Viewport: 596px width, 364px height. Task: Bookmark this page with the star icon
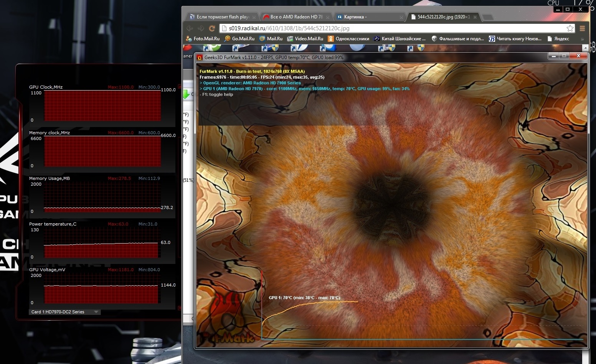click(x=570, y=28)
